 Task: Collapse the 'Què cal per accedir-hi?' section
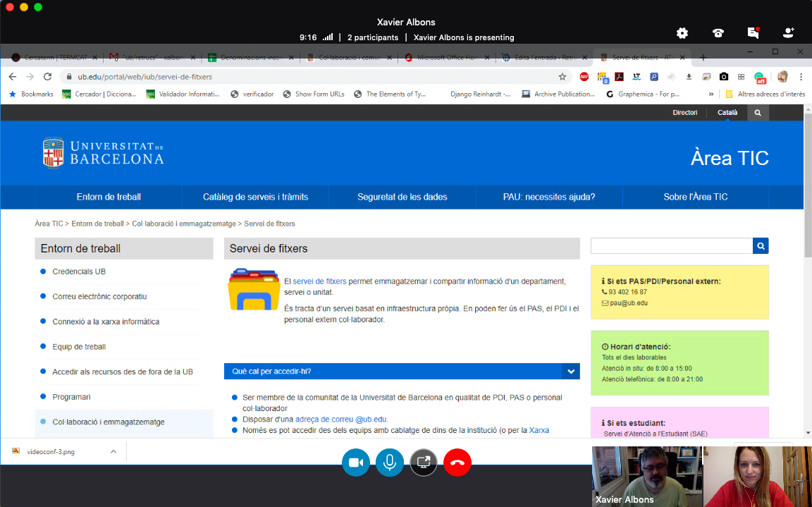pos(570,372)
